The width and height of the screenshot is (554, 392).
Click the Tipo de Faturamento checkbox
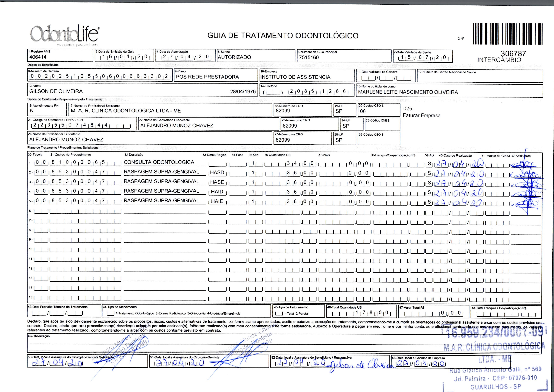coord(279,314)
